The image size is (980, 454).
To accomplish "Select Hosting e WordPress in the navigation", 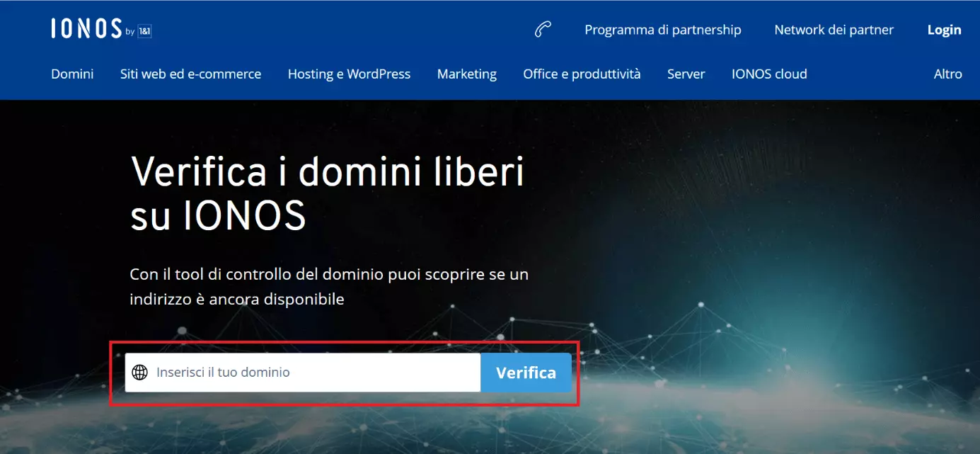I will tap(349, 74).
